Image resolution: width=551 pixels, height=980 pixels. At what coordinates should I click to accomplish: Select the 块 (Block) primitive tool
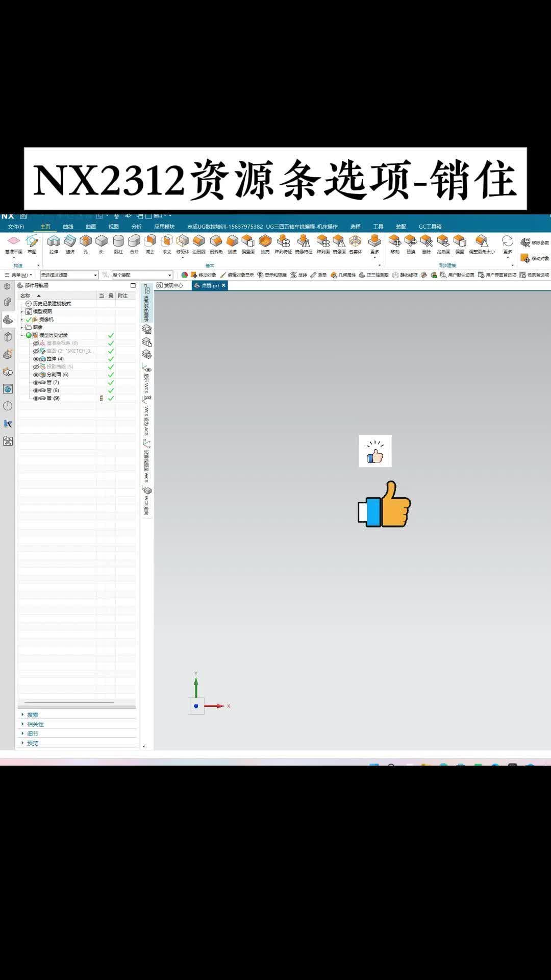tap(102, 244)
